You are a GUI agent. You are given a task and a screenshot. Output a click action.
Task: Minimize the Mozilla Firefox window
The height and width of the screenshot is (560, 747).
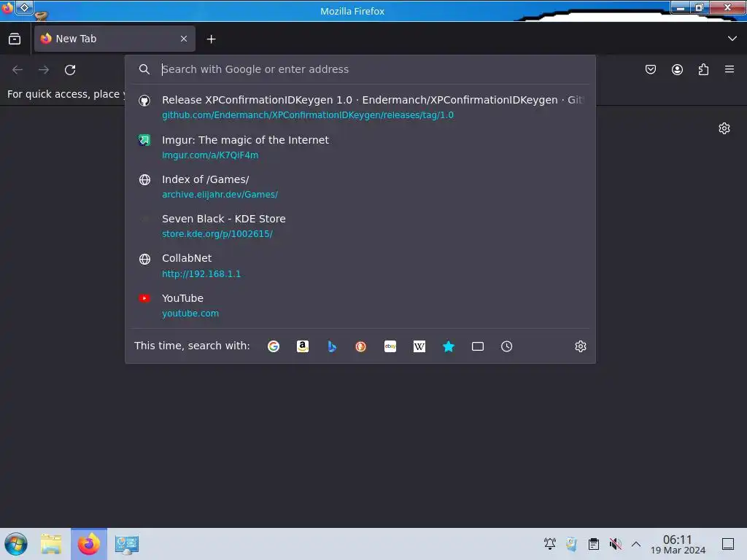click(681, 7)
